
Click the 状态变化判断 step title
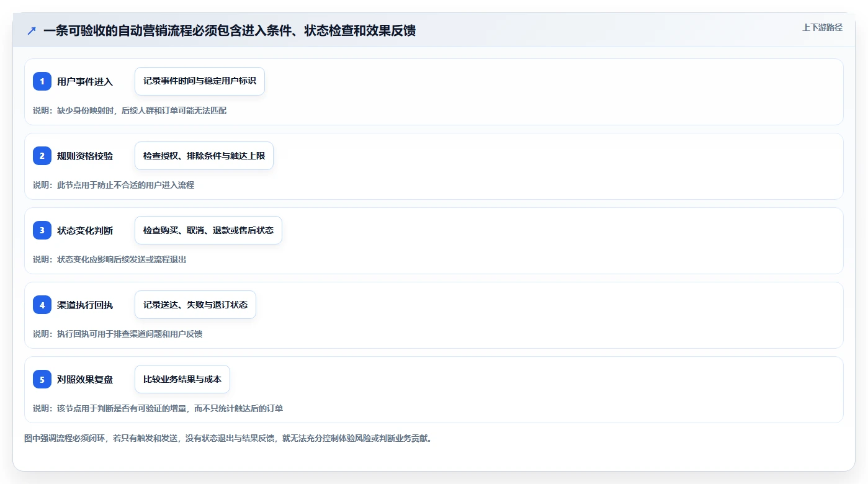tap(85, 230)
